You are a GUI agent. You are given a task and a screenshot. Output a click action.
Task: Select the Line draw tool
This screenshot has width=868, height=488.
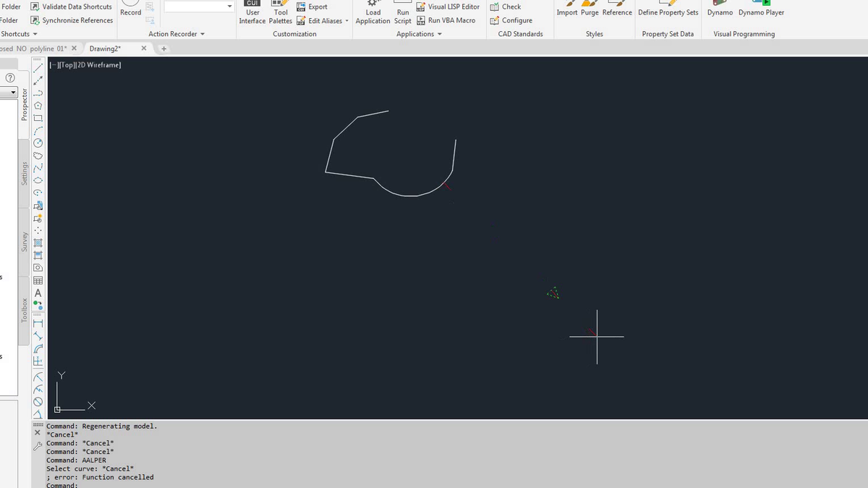[x=38, y=67]
